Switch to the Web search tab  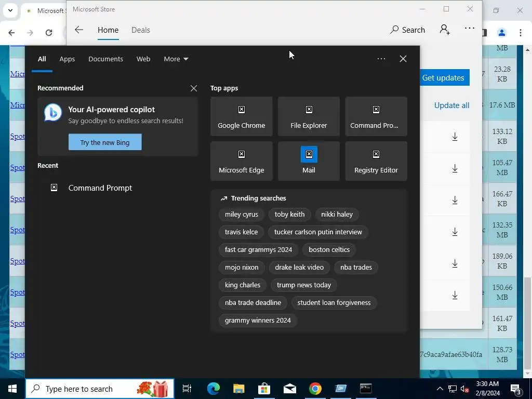143,59
